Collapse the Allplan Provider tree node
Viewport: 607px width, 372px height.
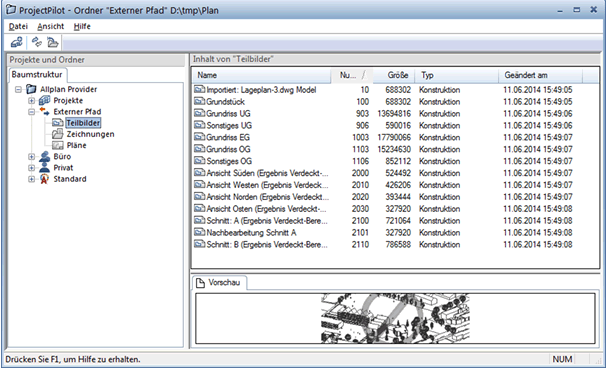point(18,89)
